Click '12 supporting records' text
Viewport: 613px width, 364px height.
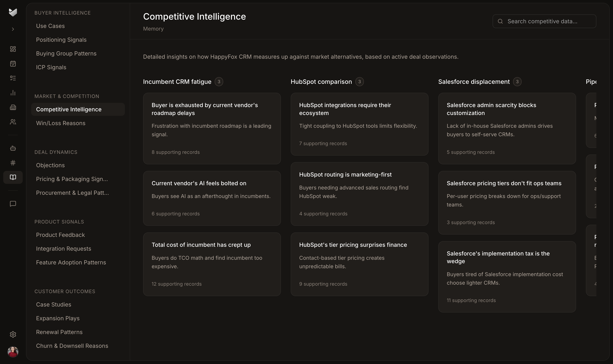point(177,284)
